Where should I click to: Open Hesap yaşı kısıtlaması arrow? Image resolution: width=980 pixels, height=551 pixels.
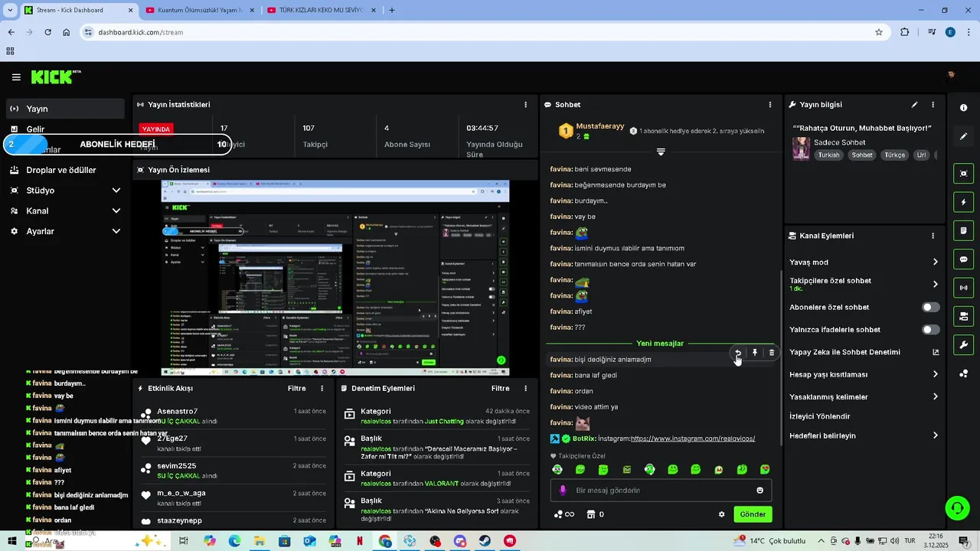pyautogui.click(x=935, y=374)
